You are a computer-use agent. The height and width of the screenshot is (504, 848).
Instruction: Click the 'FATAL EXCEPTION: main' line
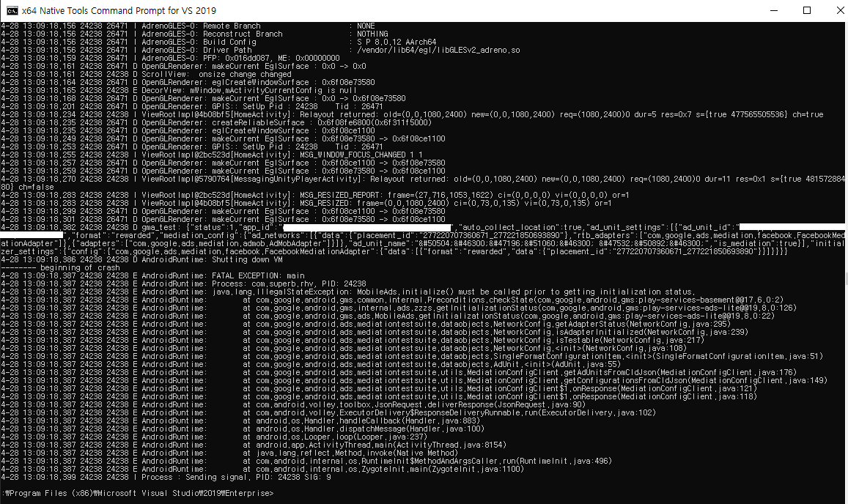[x=152, y=275]
